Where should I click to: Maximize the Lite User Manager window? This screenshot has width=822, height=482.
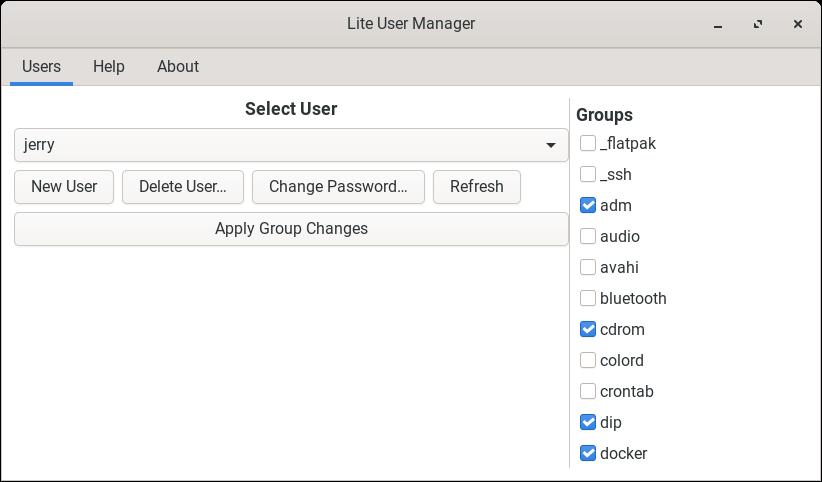point(759,23)
